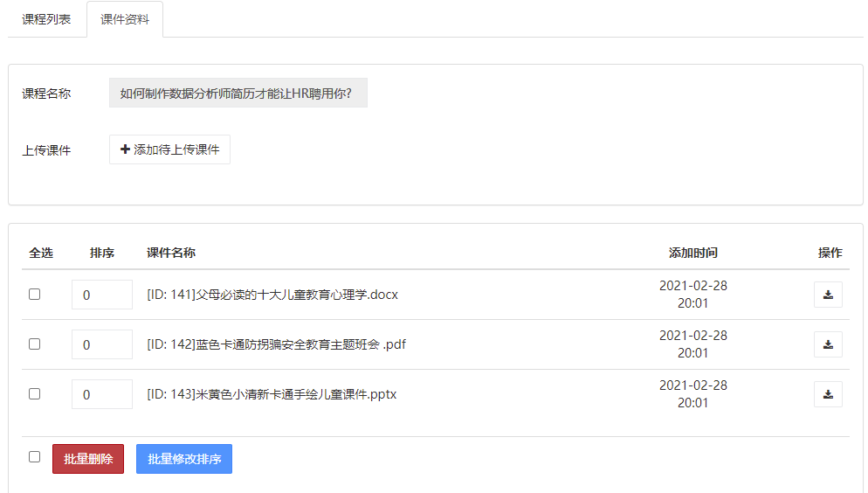Click the 上传课件 label

click(x=46, y=150)
